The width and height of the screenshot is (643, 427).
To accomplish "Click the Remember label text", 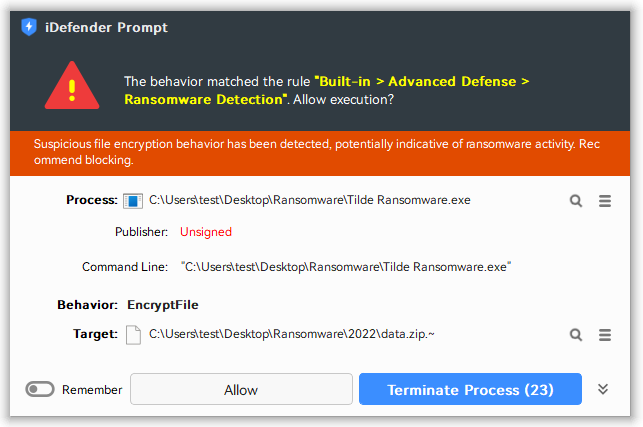I will click(92, 390).
